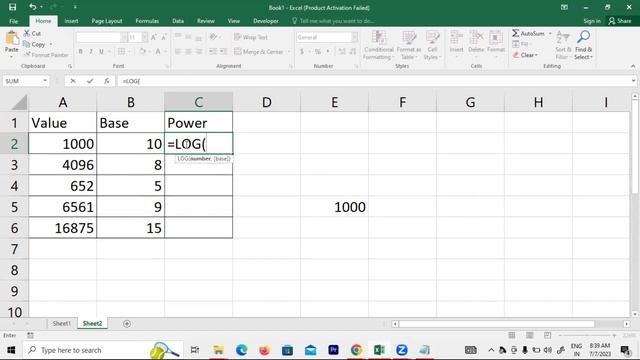Select cell E5 containing 1000

[x=334, y=207]
